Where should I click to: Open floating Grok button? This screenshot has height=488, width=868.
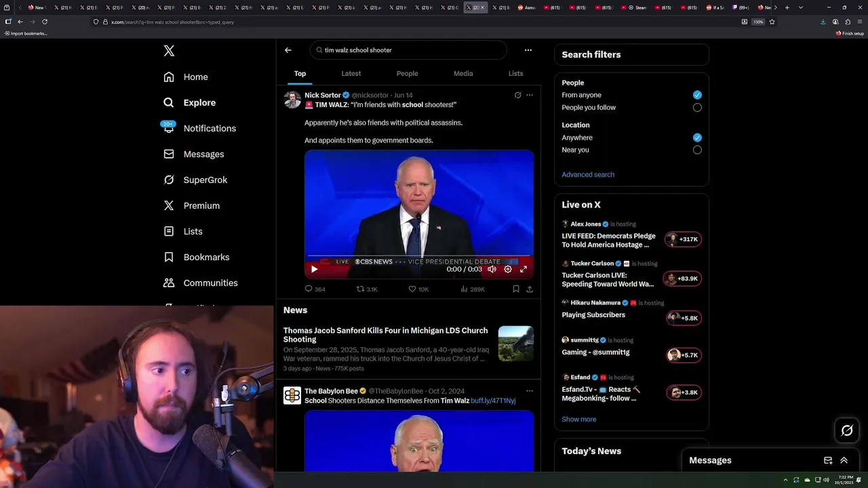pyautogui.click(x=847, y=430)
